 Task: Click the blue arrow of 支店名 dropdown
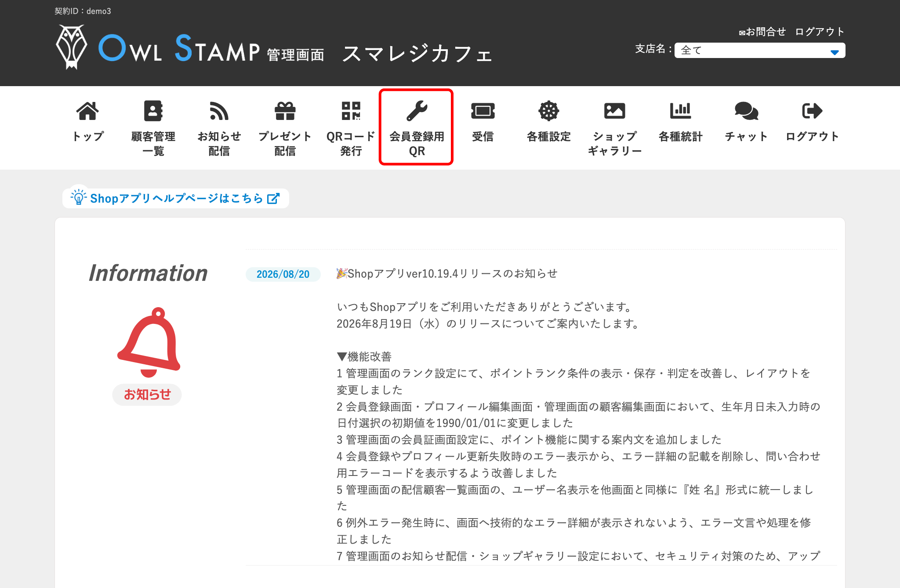pyautogui.click(x=835, y=52)
